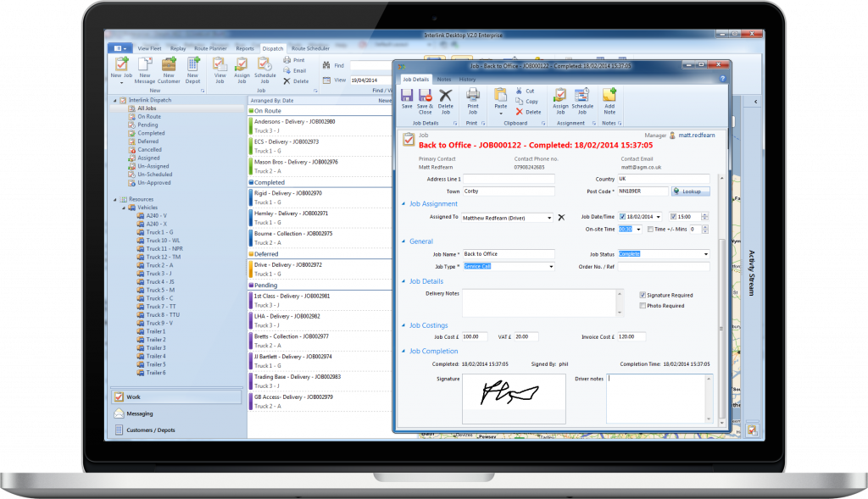Tick the Time +/- Mins checkbox

(x=650, y=229)
